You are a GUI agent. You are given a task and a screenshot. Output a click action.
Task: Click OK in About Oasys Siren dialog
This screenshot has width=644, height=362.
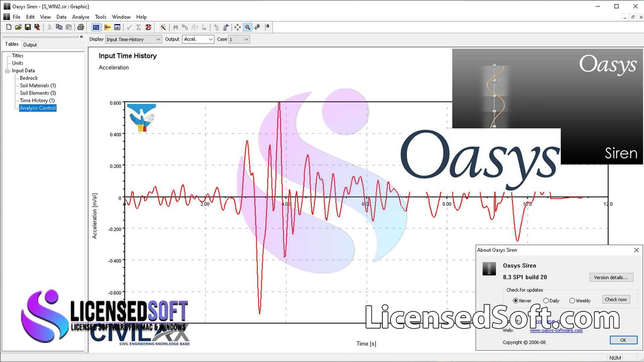(x=623, y=340)
